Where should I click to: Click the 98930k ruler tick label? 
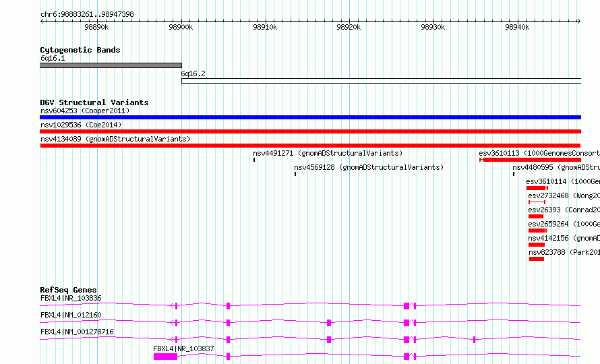pyautogui.click(x=433, y=27)
